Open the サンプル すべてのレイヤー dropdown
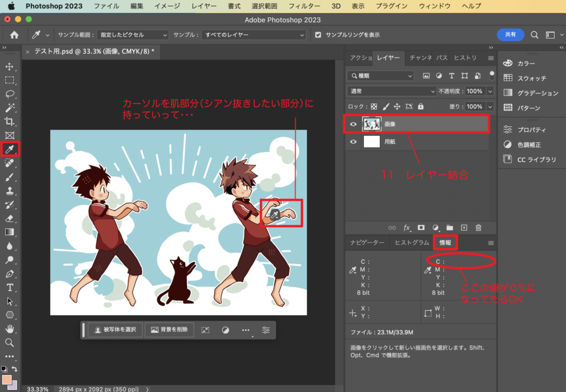The image size is (566, 392). (253, 35)
